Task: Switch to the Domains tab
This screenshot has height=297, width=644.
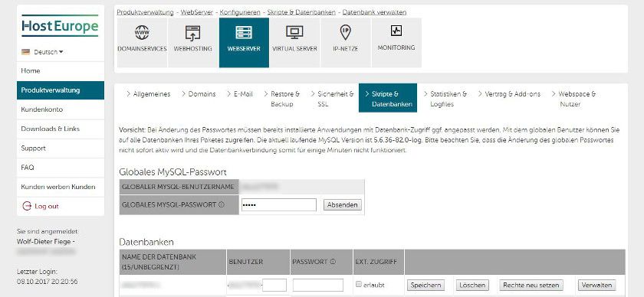Action: click(199, 94)
